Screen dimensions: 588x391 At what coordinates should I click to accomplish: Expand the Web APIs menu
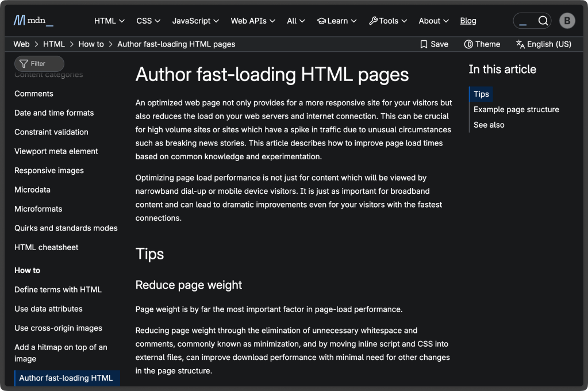point(253,21)
